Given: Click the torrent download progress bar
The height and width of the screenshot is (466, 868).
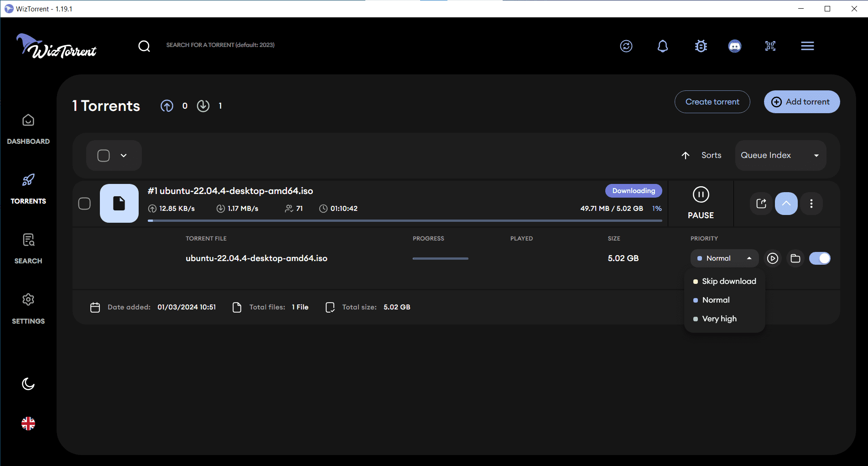Looking at the screenshot, I should [x=405, y=221].
